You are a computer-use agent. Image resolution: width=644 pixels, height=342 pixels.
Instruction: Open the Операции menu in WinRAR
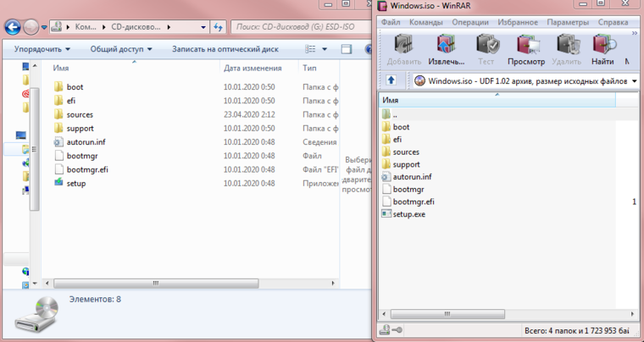pyautogui.click(x=470, y=22)
